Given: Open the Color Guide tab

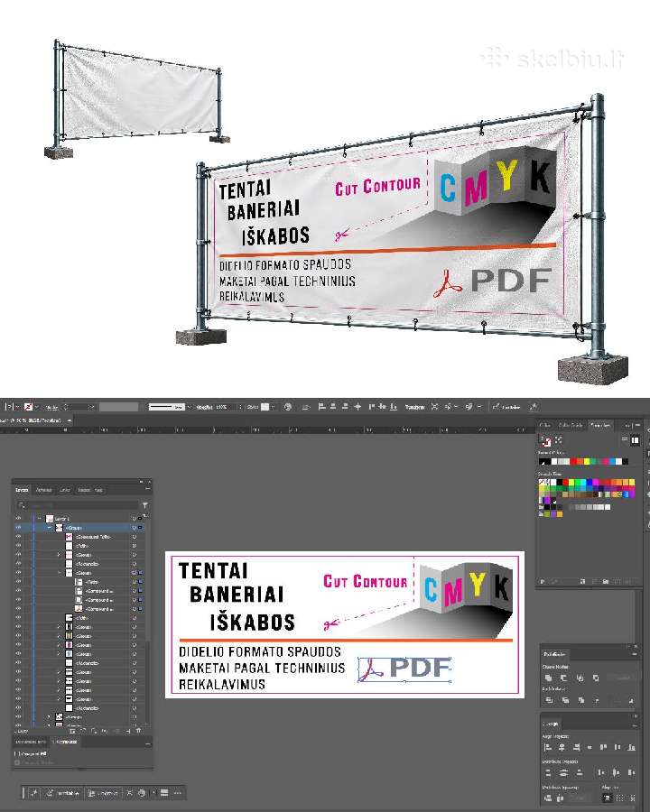Looking at the screenshot, I should tap(571, 425).
